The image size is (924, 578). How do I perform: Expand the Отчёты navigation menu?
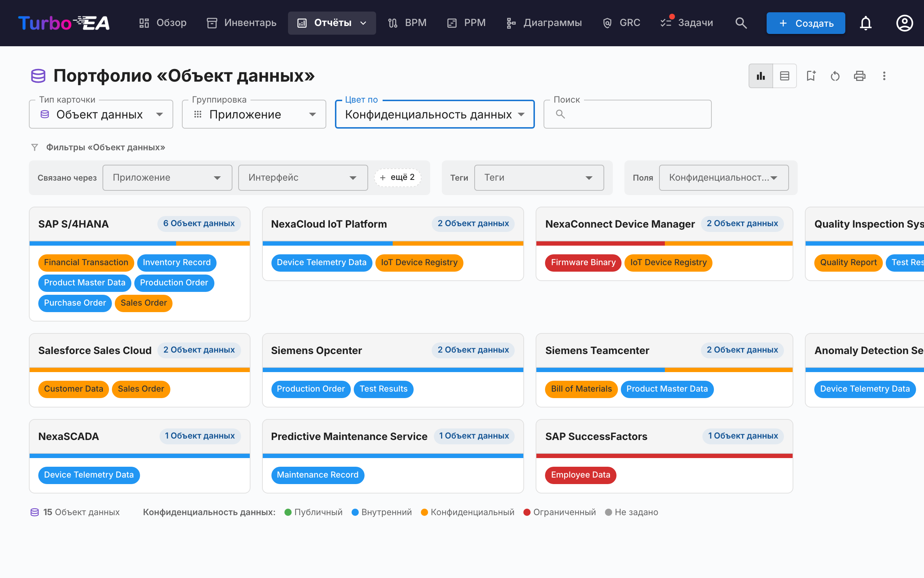332,23
